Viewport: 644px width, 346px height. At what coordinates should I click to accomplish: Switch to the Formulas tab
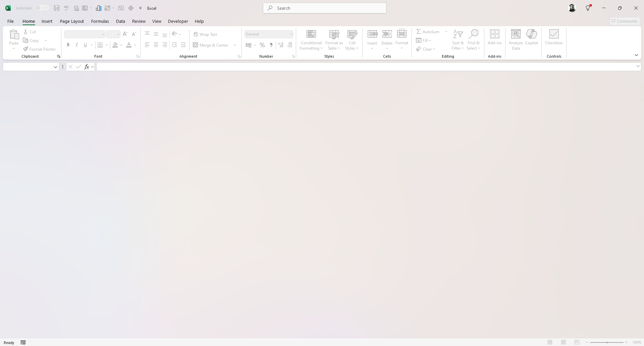[x=100, y=21]
